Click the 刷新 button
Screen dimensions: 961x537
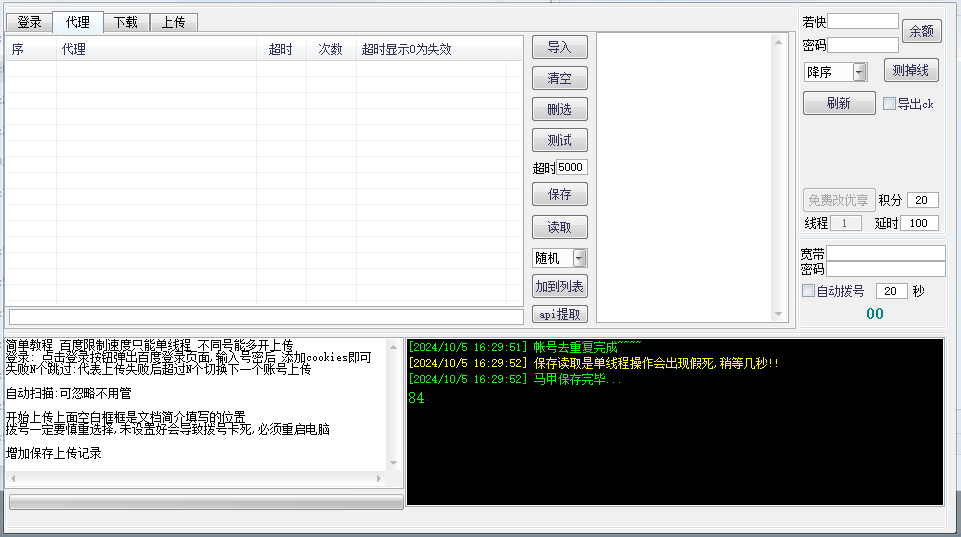838,103
